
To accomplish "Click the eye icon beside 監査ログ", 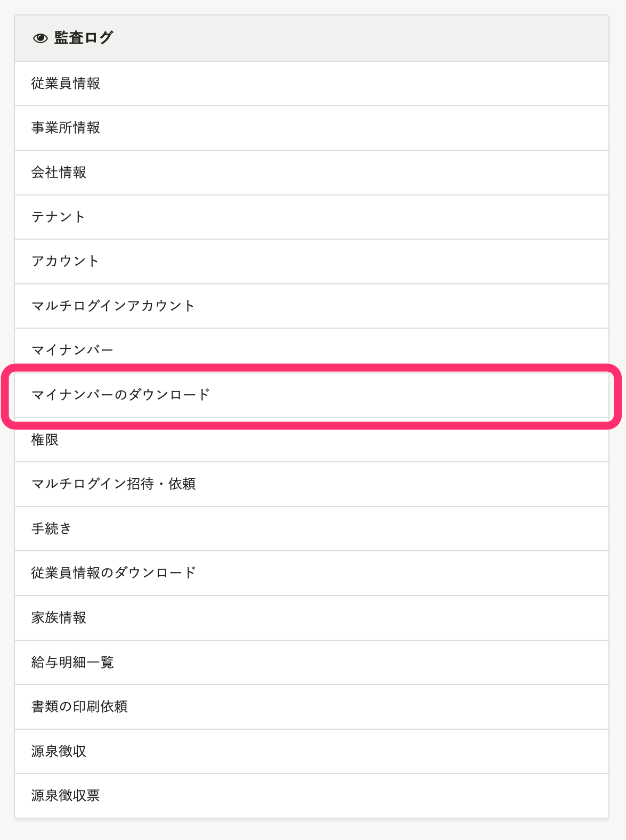I will point(40,38).
